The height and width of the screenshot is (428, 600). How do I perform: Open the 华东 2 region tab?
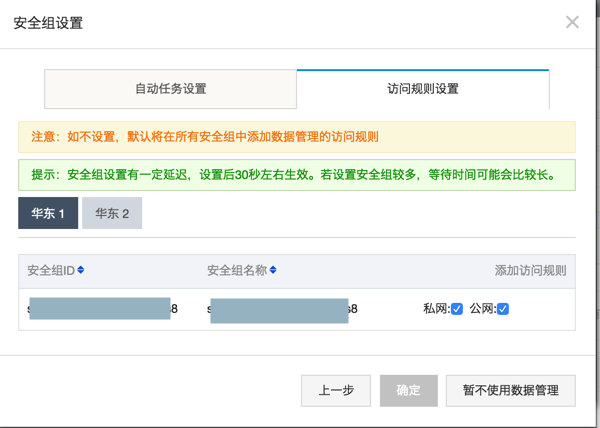[112, 214]
